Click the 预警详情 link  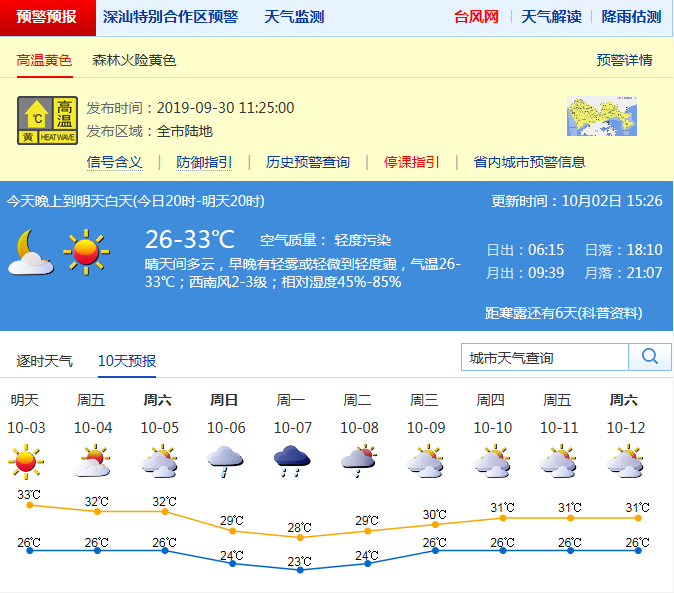point(624,60)
